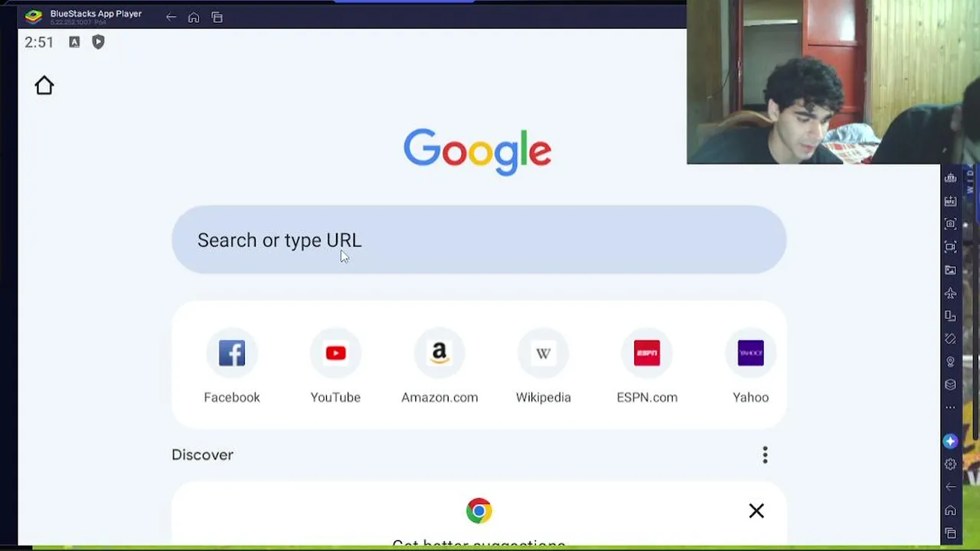This screenshot has width=980, height=551.
Task: Click the 2:51 clock in status bar
Action: click(x=39, y=42)
